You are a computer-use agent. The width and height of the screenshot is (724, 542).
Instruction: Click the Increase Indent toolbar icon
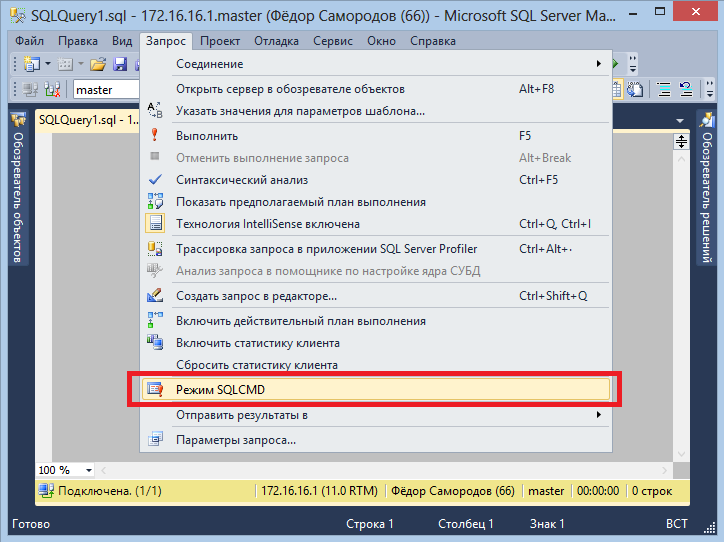coord(664,89)
